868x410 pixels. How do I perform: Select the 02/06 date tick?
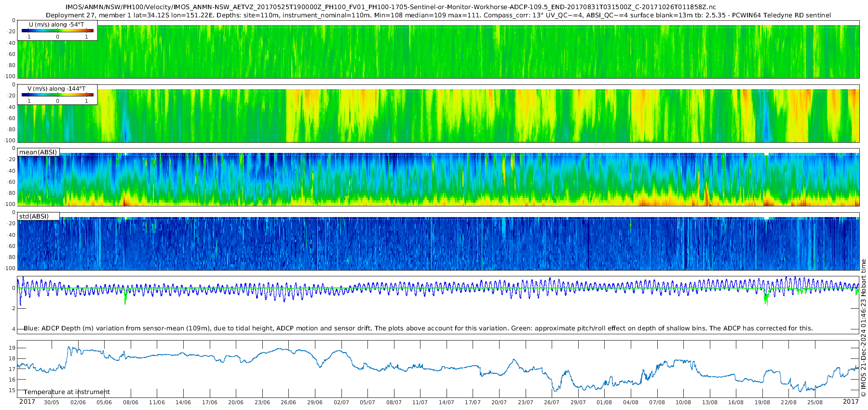tap(78, 402)
